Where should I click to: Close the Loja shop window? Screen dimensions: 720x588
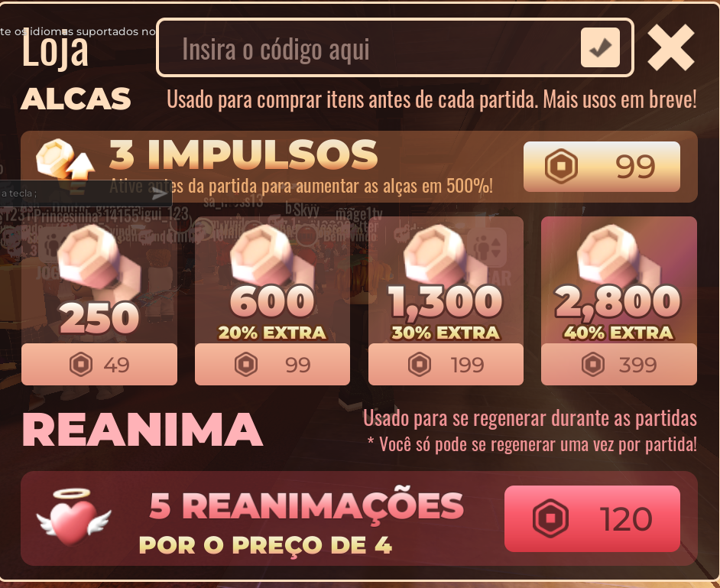point(671,47)
